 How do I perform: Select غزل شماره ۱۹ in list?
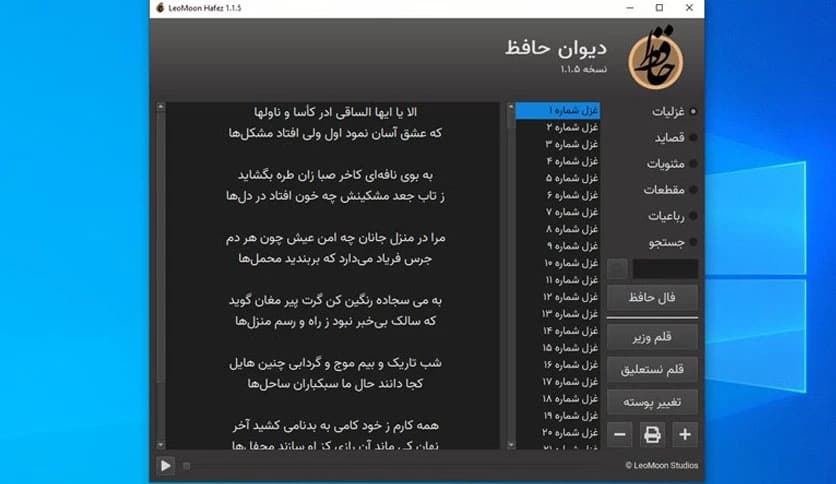click(x=558, y=415)
